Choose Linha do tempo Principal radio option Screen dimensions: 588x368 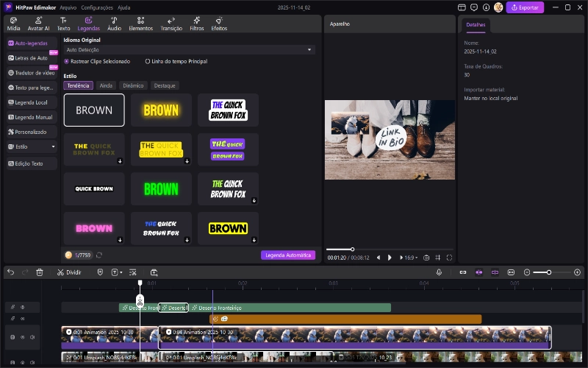coord(148,61)
